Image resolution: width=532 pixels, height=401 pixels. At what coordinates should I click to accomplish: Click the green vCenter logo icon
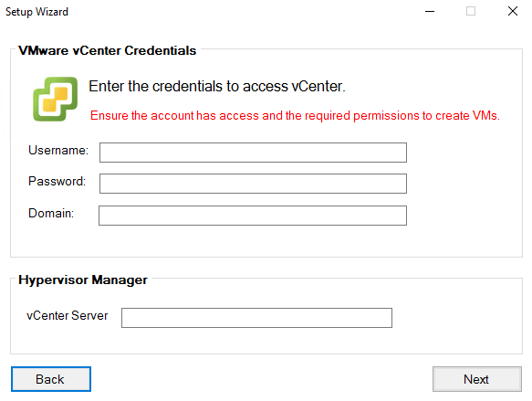(56, 99)
